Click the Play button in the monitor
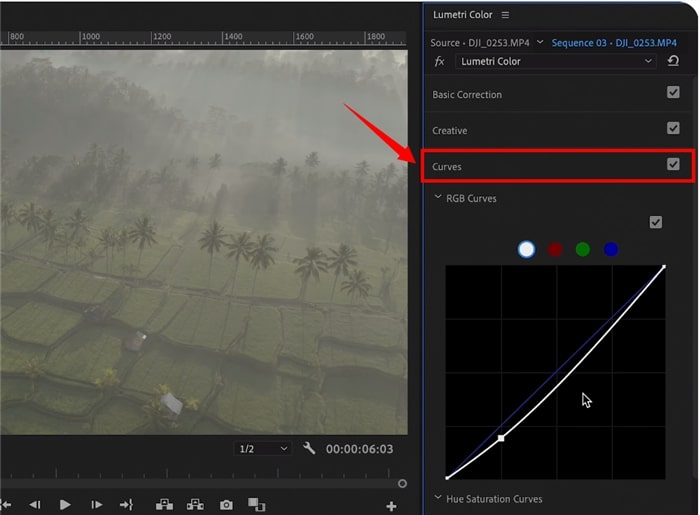 (x=65, y=505)
